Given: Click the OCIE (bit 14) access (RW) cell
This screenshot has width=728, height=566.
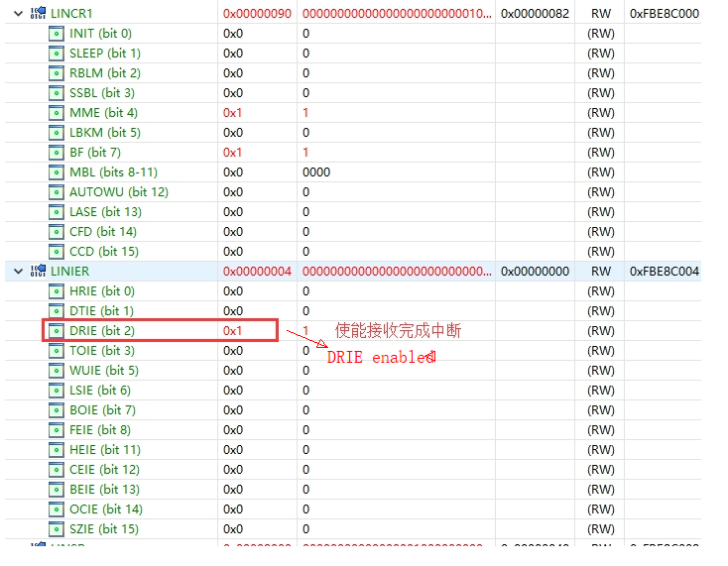Looking at the screenshot, I should click(601, 509).
